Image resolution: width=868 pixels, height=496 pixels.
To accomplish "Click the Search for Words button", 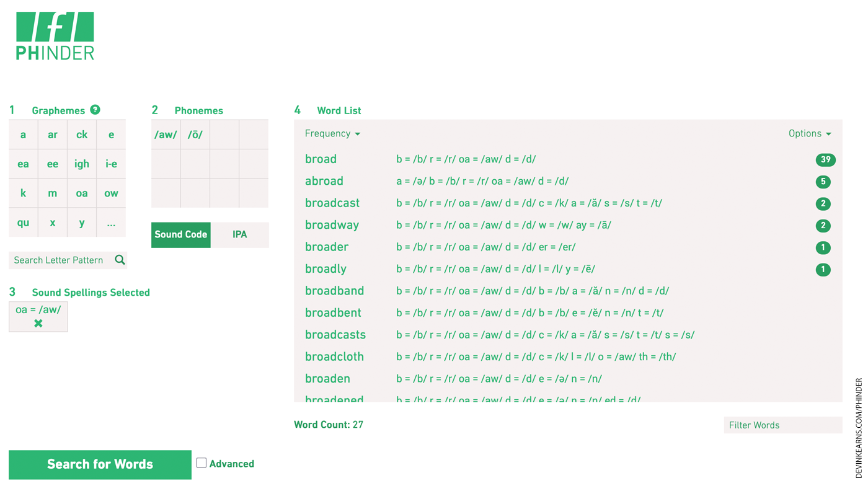I will click(100, 464).
